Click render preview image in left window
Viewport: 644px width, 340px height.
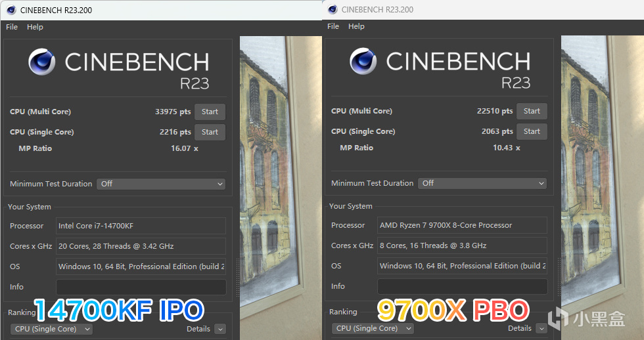point(281,188)
